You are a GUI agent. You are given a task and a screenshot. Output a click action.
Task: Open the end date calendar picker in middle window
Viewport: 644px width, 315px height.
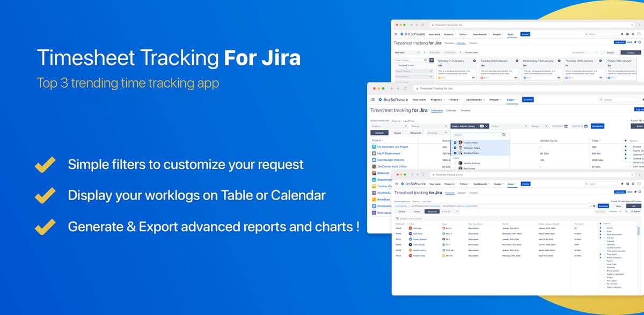point(587,126)
